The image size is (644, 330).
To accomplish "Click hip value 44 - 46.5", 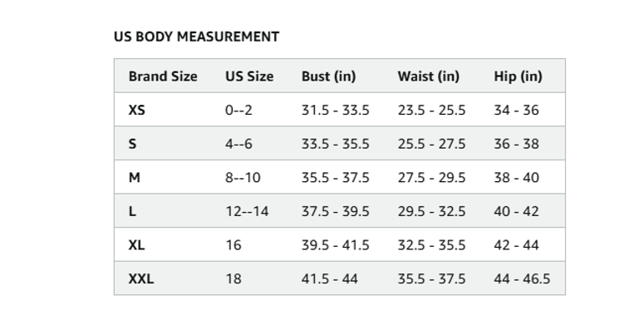I will click(x=522, y=278).
